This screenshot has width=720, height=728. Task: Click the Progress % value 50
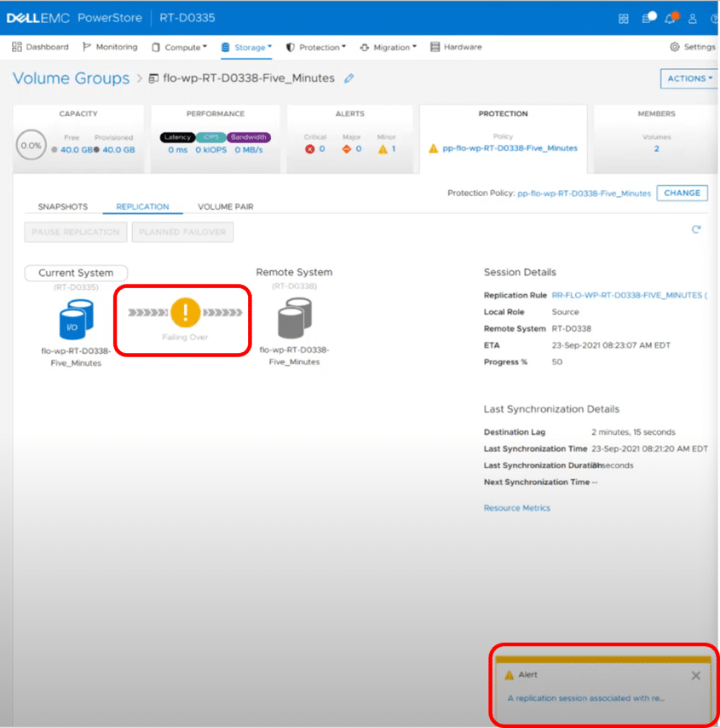(x=556, y=362)
